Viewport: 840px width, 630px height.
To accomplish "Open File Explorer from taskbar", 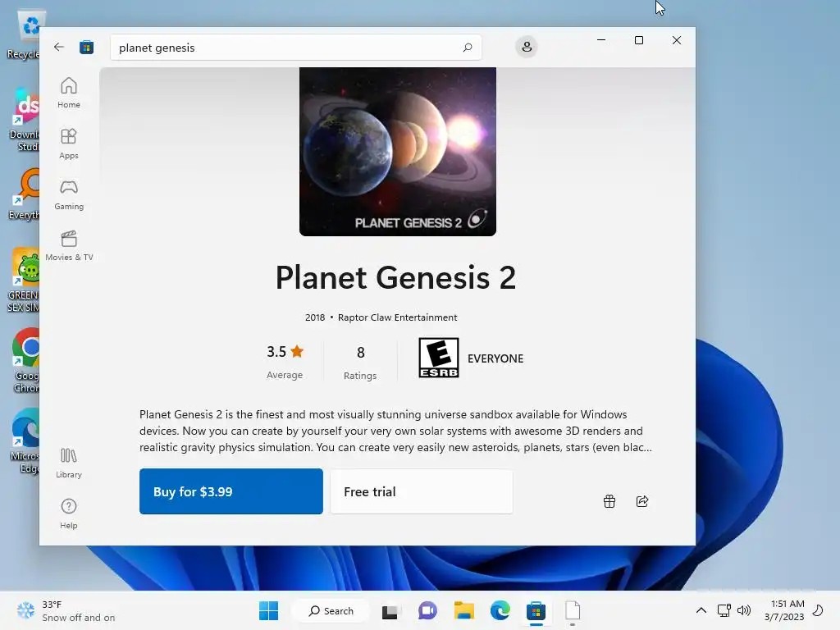I will click(464, 610).
